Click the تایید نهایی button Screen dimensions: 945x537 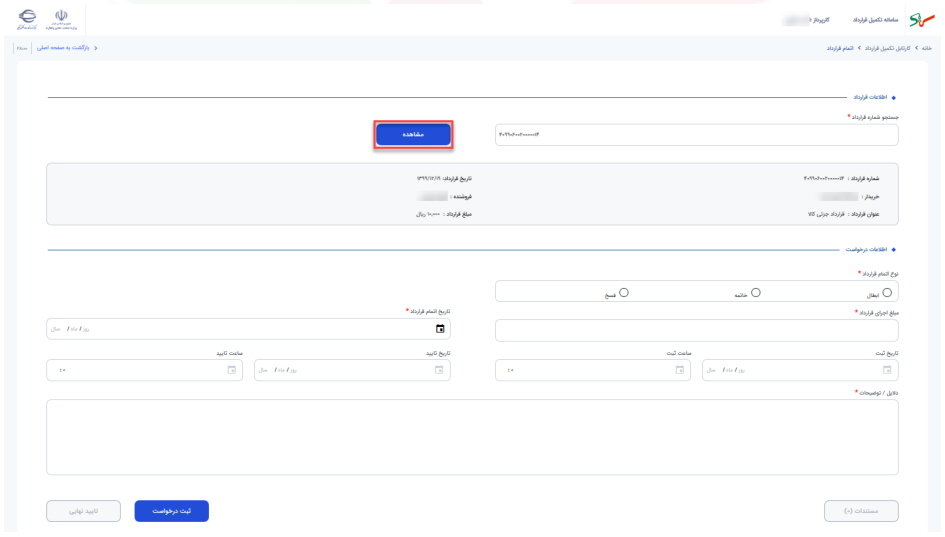pyautogui.click(x=83, y=511)
